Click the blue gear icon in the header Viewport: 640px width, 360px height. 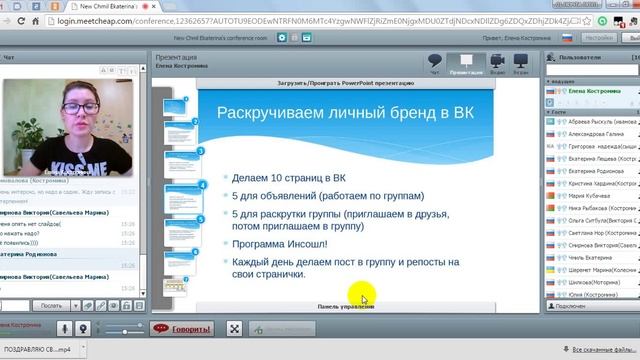pyautogui.click(x=282, y=38)
